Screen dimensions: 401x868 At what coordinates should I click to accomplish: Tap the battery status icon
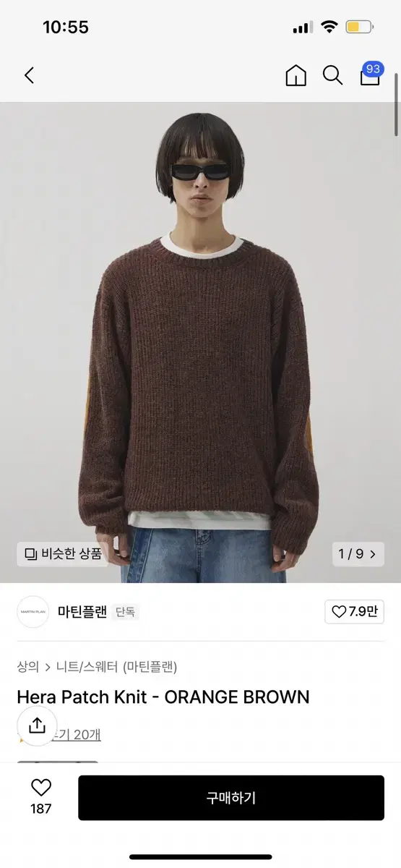coord(359,27)
